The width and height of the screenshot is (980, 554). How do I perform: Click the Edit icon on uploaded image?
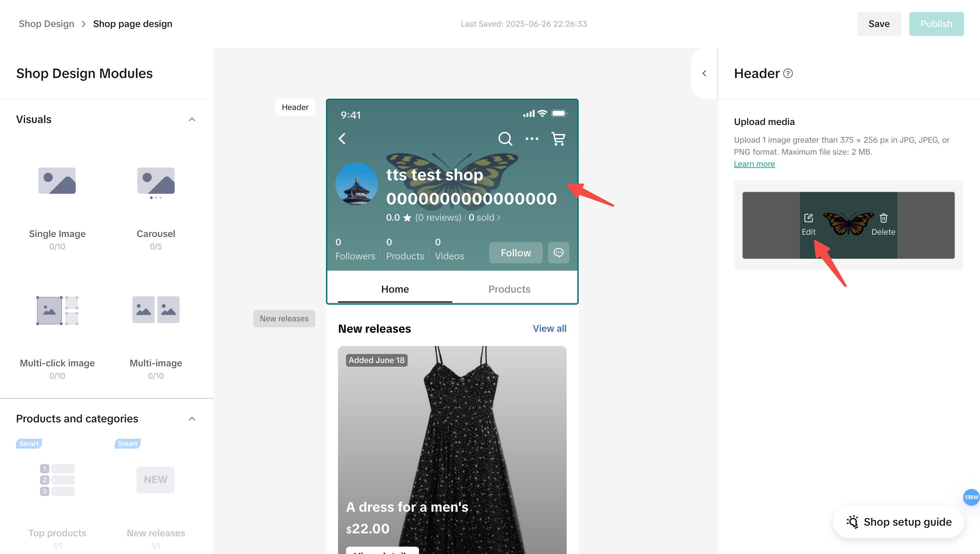(808, 218)
